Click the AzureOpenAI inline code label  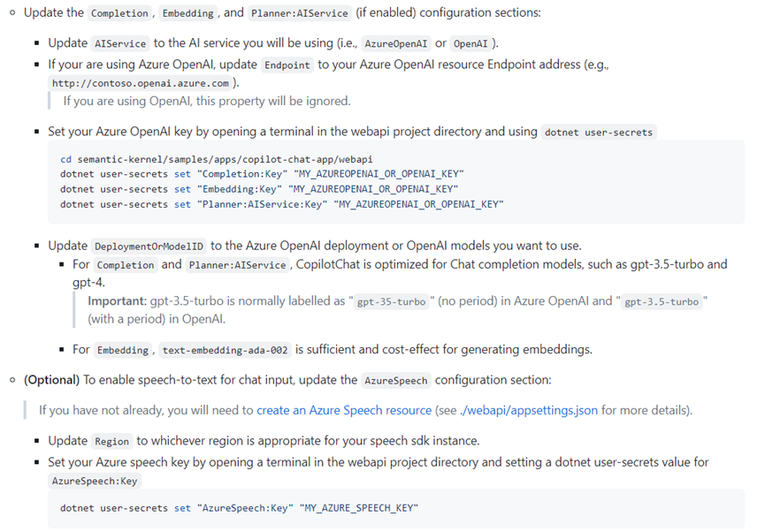pos(395,43)
